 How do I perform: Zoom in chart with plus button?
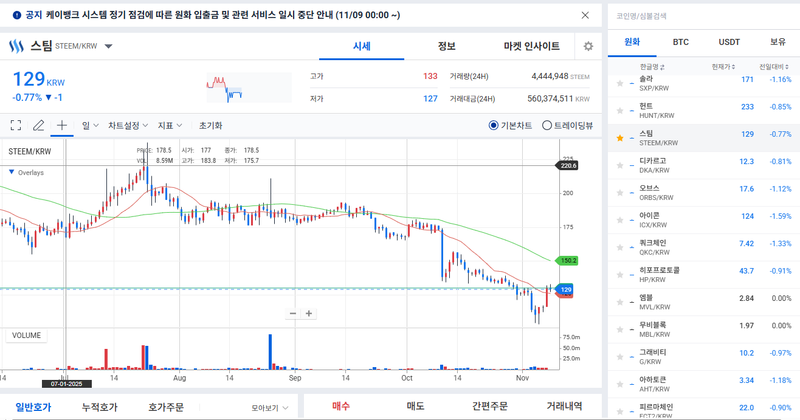(x=310, y=313)
